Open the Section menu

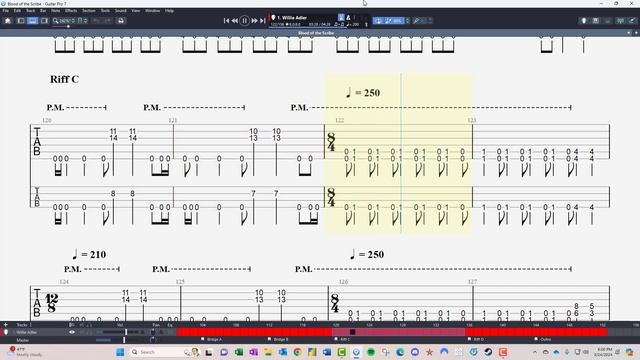pos(89,11)
